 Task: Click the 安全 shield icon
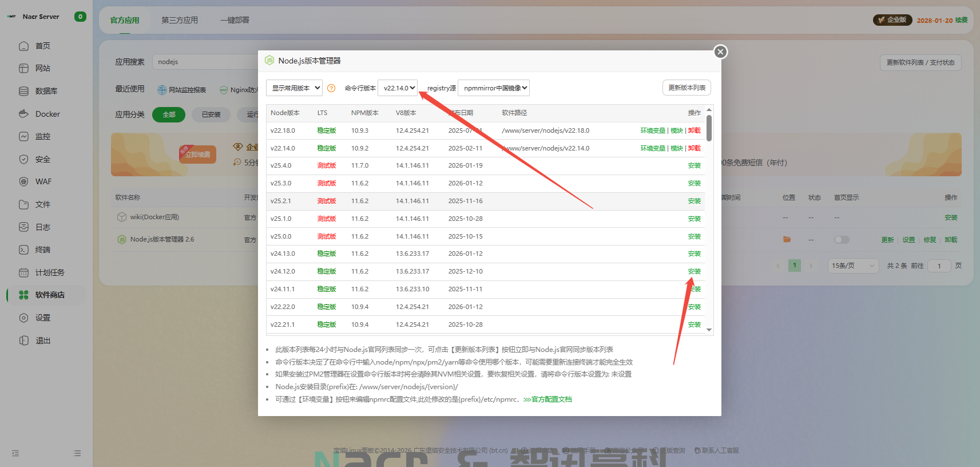(x=23, y=159)
